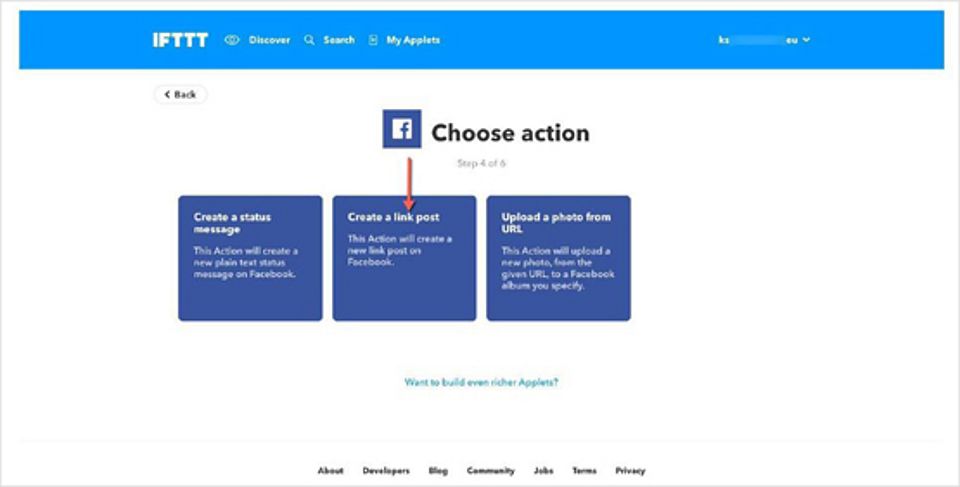Open the Jobs footer link
Screen dimensions: 960x487
(x=543, y=470)
